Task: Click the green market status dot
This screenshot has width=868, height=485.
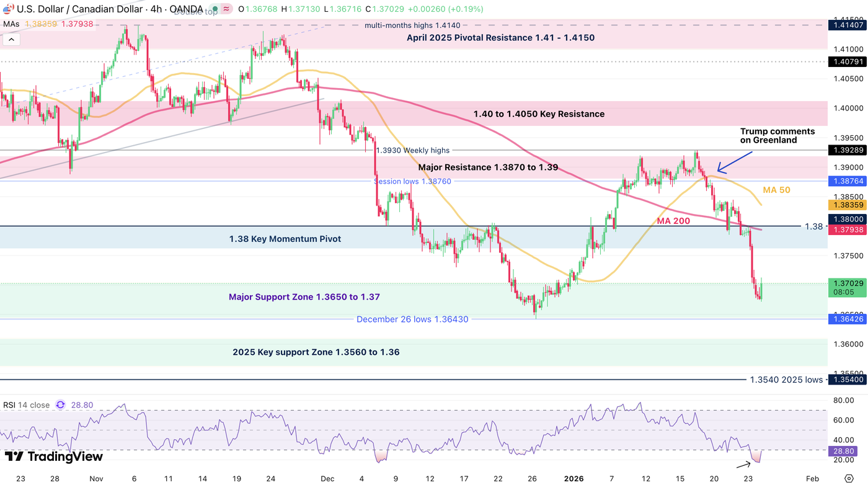Action: (215, 9)
